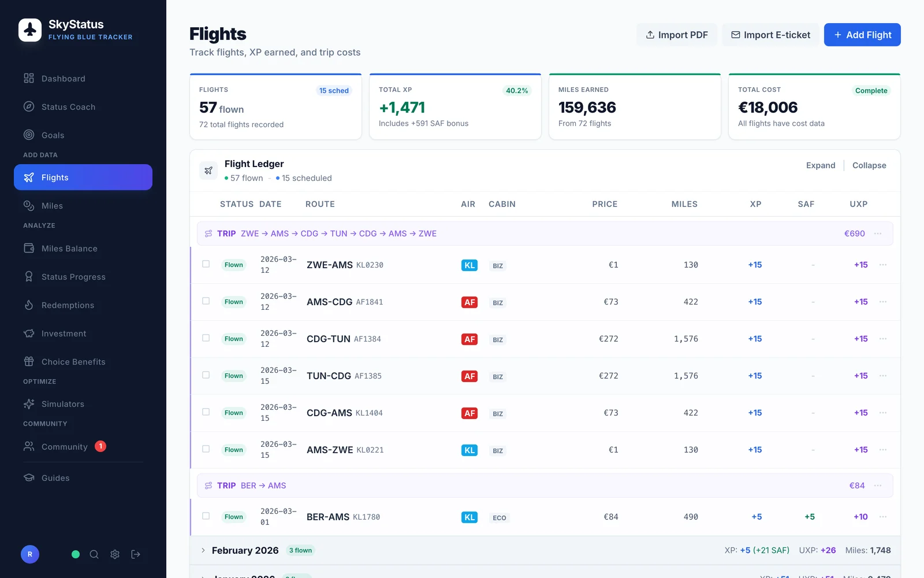The height and width of the screenshot is (578, 924).
Task: Tick the checkbox for BER-AMS KL1780
Action: pos(206,516)
